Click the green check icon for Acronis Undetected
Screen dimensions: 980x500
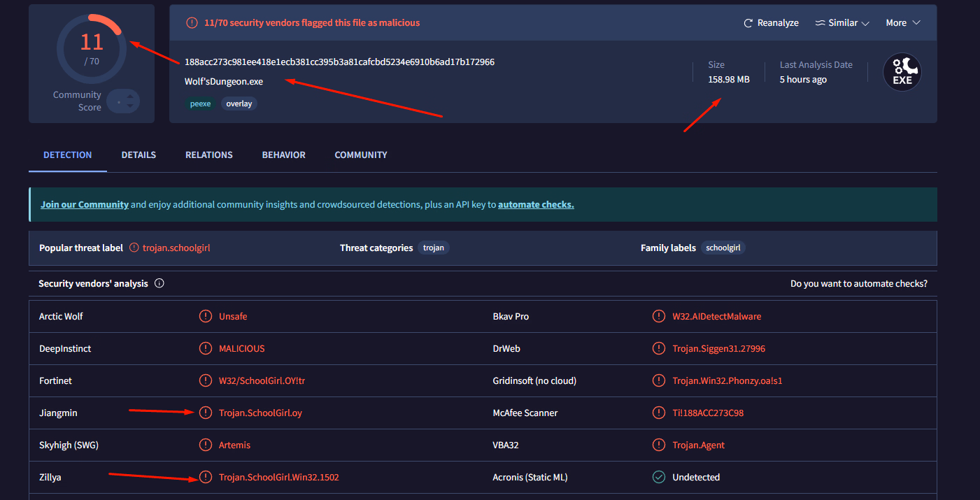click(x=658, y=477)
